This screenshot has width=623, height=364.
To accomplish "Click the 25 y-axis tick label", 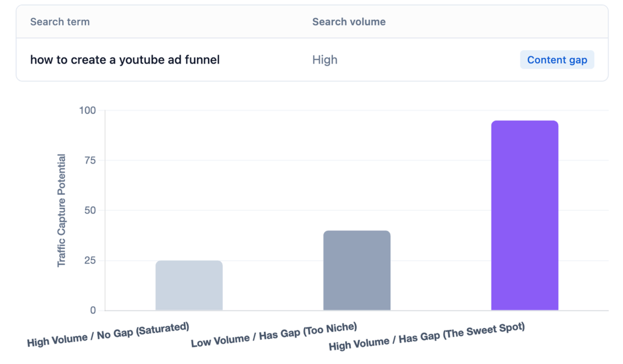I will coord(90,260).
